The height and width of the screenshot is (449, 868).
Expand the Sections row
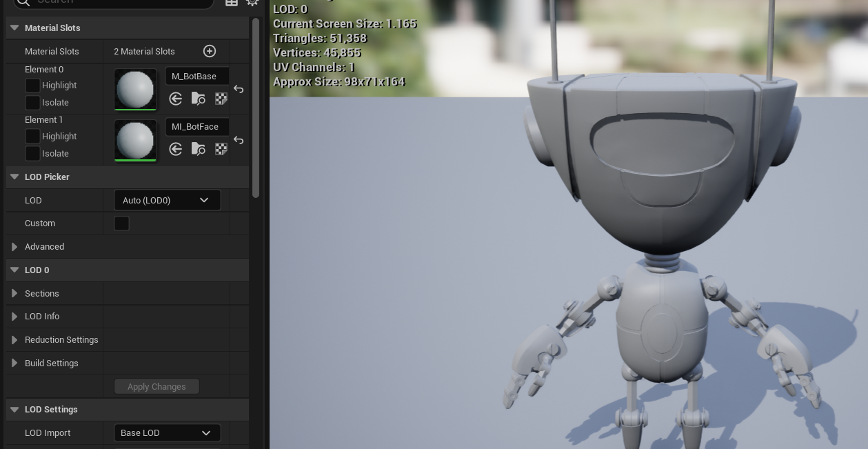pyautogui.click(x=14, y=293)
